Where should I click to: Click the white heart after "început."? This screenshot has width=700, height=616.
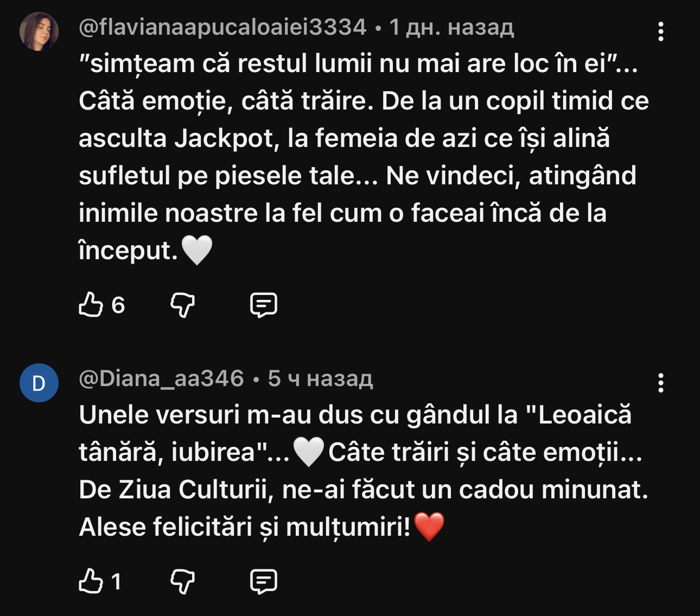point(196,251)
